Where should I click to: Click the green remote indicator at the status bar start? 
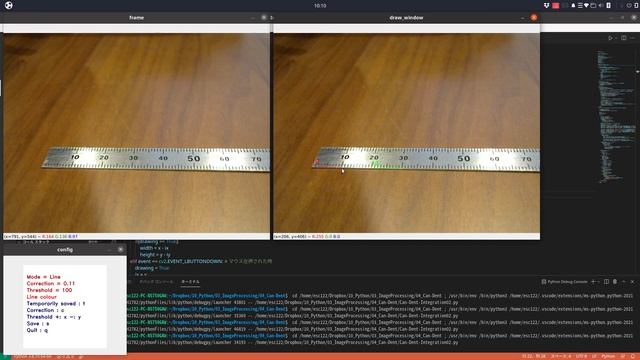pos(5,356)
